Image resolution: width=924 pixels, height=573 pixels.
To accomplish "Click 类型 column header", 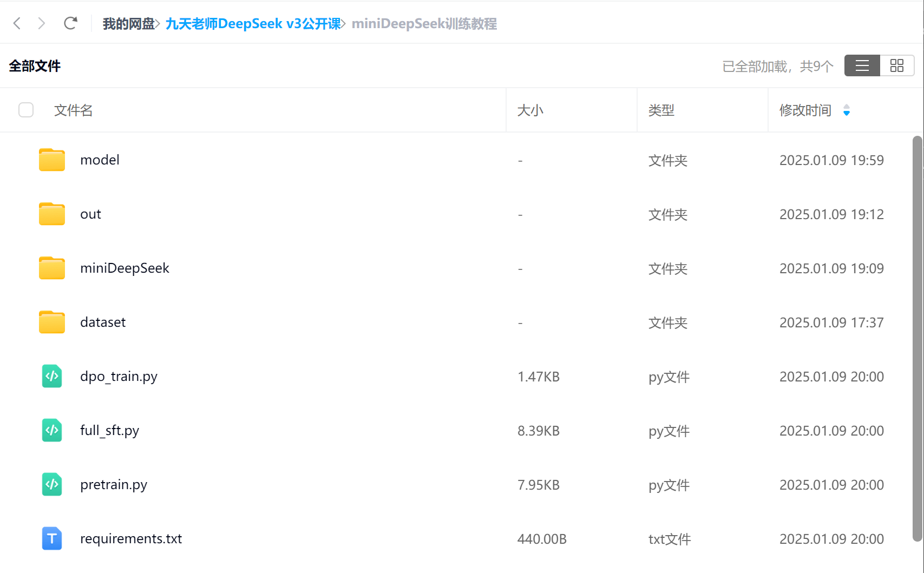I will click(661, 110).
